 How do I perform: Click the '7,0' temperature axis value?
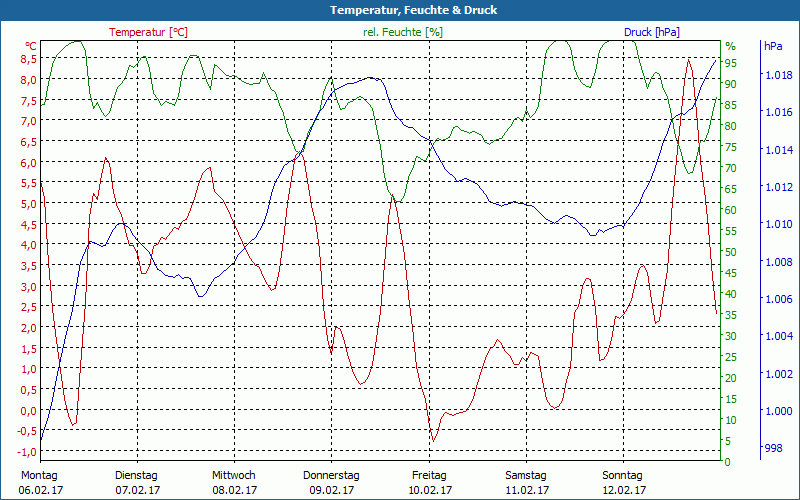[29, 121]
